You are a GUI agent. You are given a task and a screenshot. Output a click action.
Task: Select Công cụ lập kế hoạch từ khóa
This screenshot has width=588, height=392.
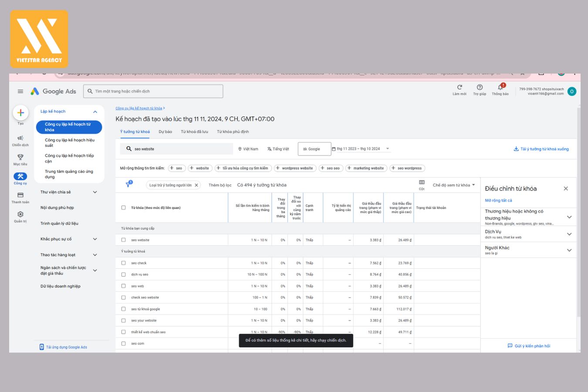click(x=69, y=127)
